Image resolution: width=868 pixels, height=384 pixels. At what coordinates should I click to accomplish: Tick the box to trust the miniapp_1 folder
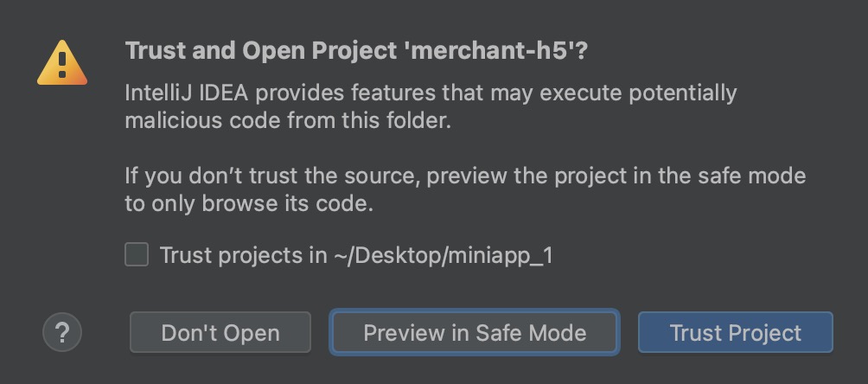pos(137,255)
